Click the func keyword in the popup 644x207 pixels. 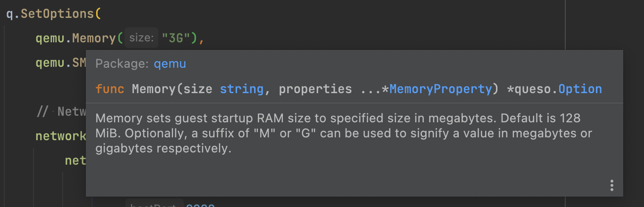(110, 89)
